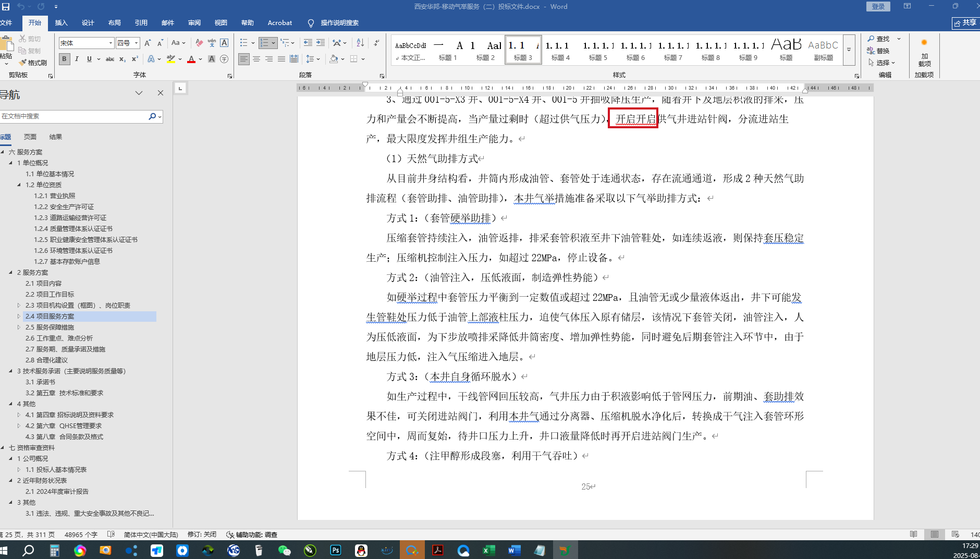
Task: Shrink font size with the smaller A icon
Action: (160, 43)
